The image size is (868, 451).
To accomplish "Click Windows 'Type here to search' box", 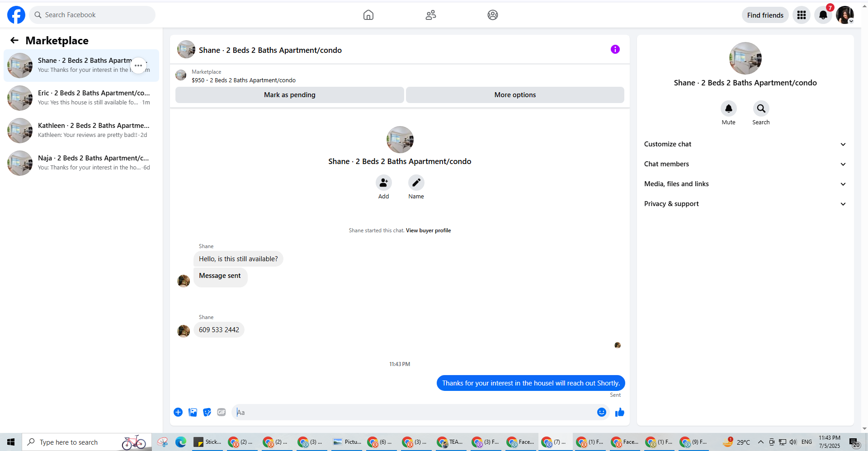I will pos(87,442).
